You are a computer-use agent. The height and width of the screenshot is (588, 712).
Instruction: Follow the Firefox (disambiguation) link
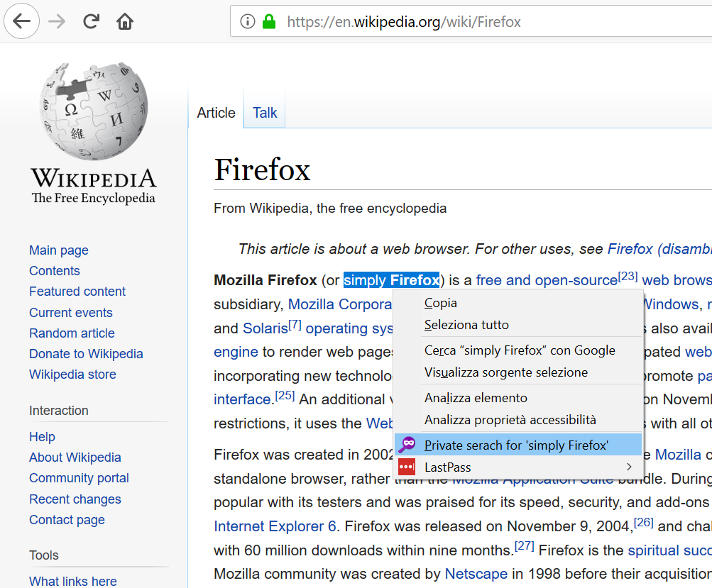[x=659, y=249]
